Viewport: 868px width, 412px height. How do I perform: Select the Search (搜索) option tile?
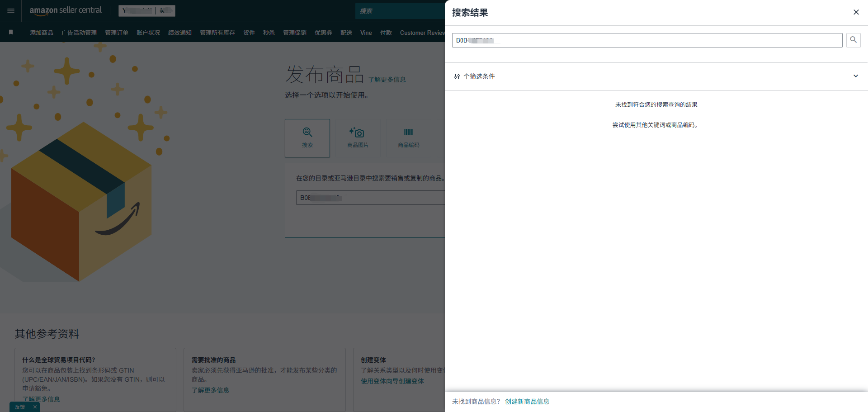coord(307,138)
